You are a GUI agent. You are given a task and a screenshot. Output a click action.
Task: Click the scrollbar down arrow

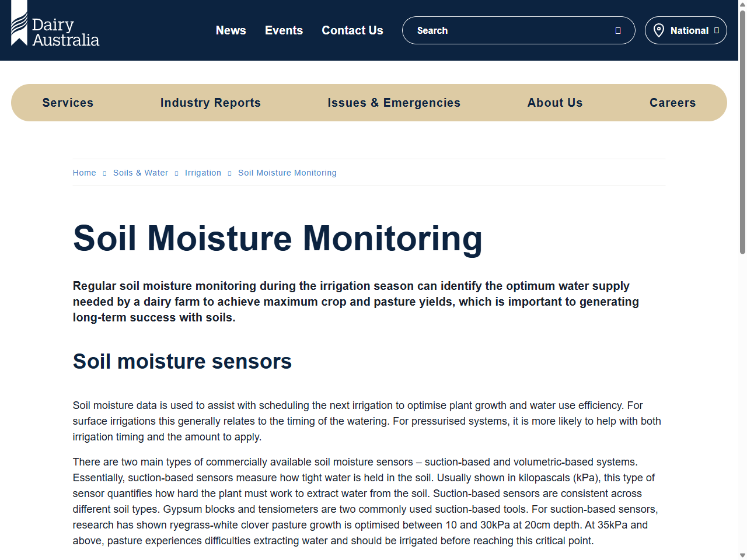(x=742, y=554)
